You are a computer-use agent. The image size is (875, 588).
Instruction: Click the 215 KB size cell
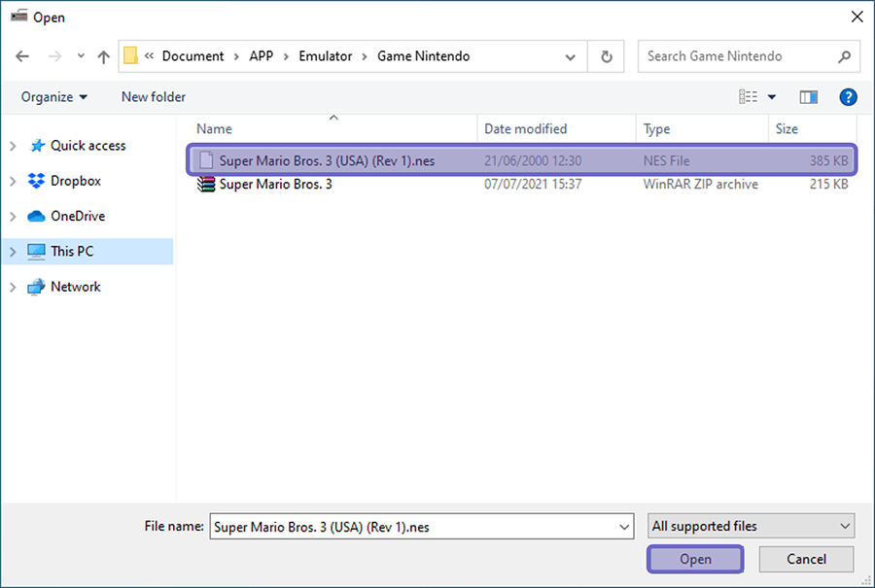828,184
